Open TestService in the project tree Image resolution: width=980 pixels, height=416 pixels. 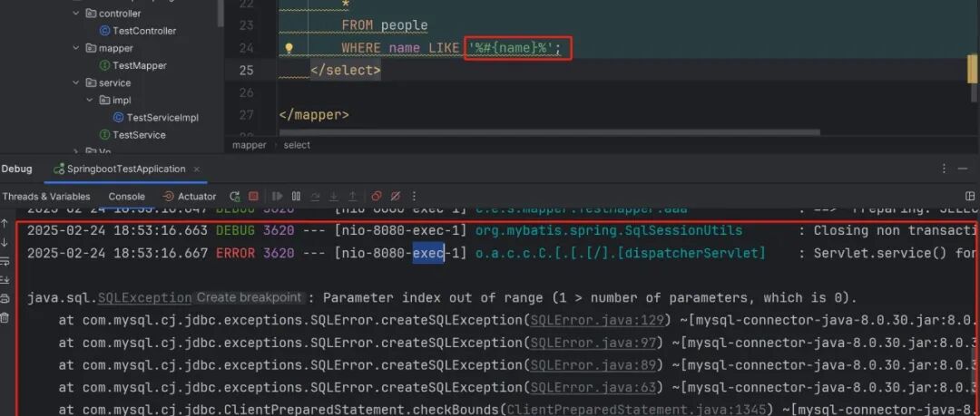click(x=139, y=135)
